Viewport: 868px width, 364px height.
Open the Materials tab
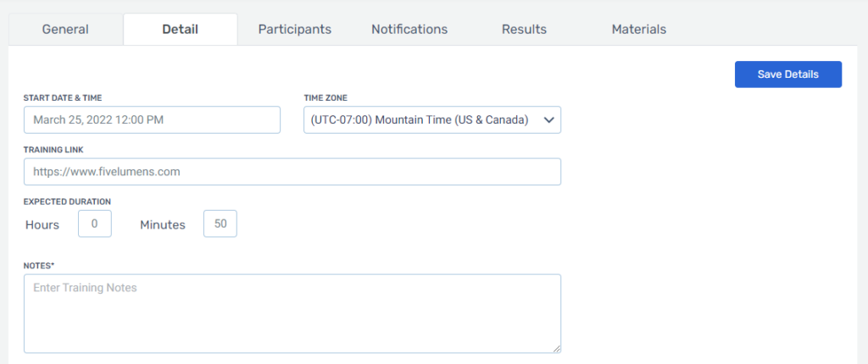tap(639, 30)
